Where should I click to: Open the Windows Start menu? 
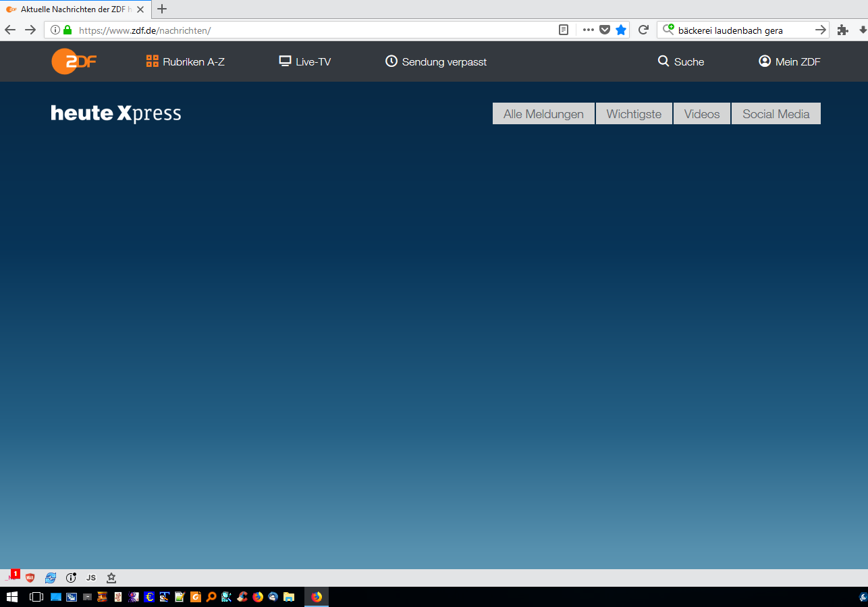tap(11, 597)
